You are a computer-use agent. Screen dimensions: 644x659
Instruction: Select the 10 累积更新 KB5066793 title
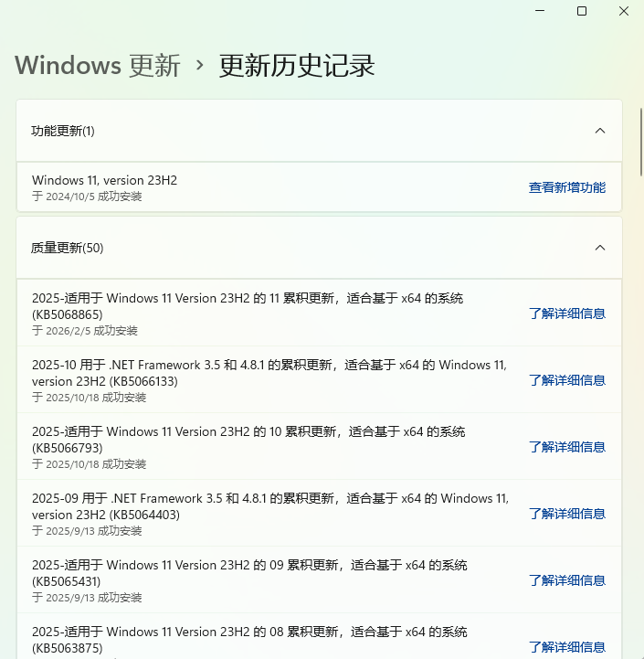[248, 440]
